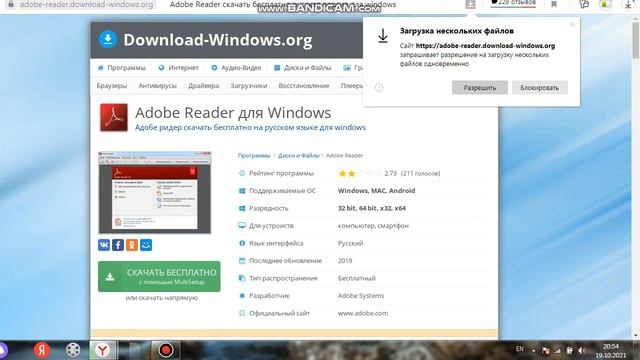Screen dimensions: 640x360
Task: Click the volume icon in system tray
Action: [582, 351]
